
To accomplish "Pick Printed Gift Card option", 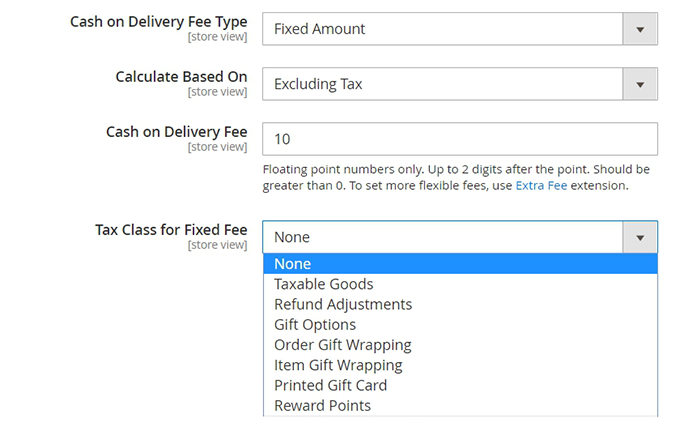I will coord(330,385).
